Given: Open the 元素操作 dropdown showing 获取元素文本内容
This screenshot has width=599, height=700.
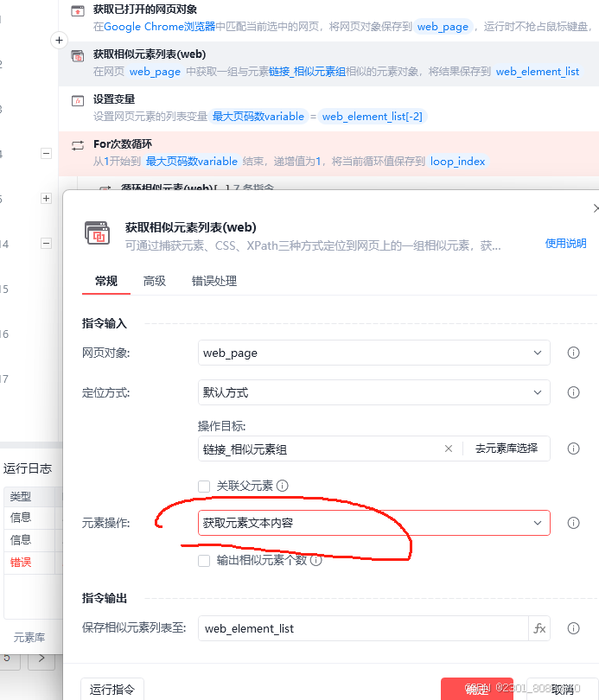Looking at the screenshot, I should tap(374, 523).
